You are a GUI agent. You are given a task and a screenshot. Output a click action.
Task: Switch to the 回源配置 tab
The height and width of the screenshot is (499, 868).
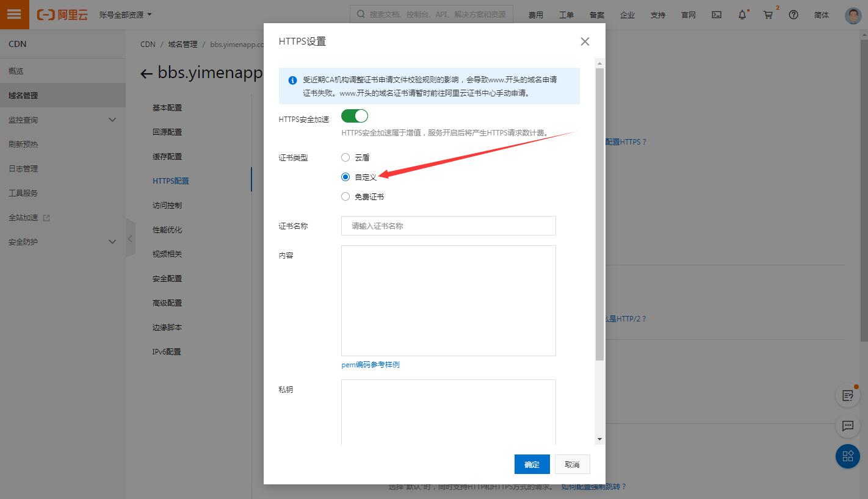pyautogui.click(x=167, y=132)
